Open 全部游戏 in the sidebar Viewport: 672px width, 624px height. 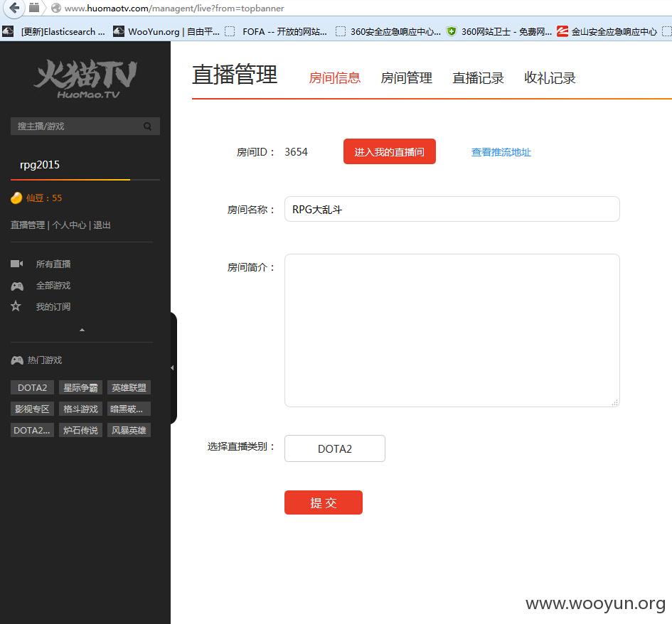pos(53,286)
